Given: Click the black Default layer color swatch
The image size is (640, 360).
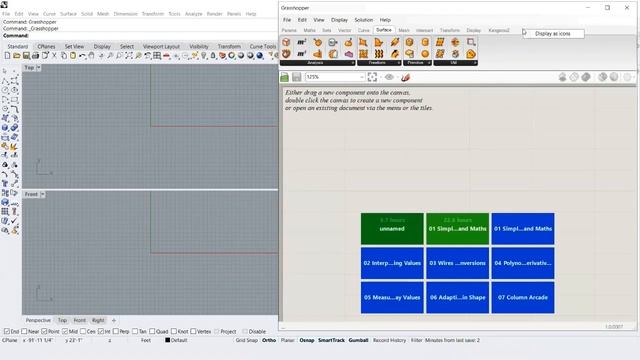Looking at the screenshot, I should (x=167, y=340).
